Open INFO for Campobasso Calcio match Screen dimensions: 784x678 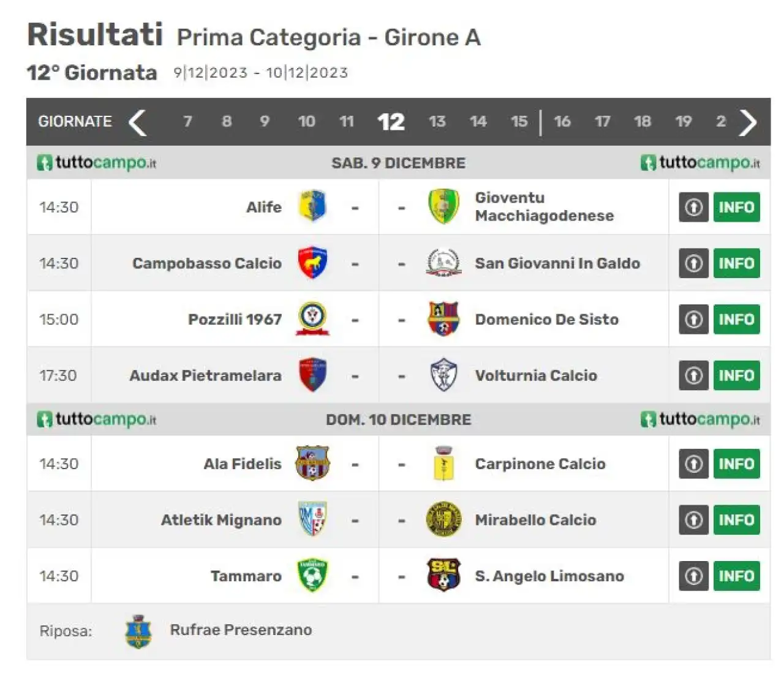tap(736, 263)
